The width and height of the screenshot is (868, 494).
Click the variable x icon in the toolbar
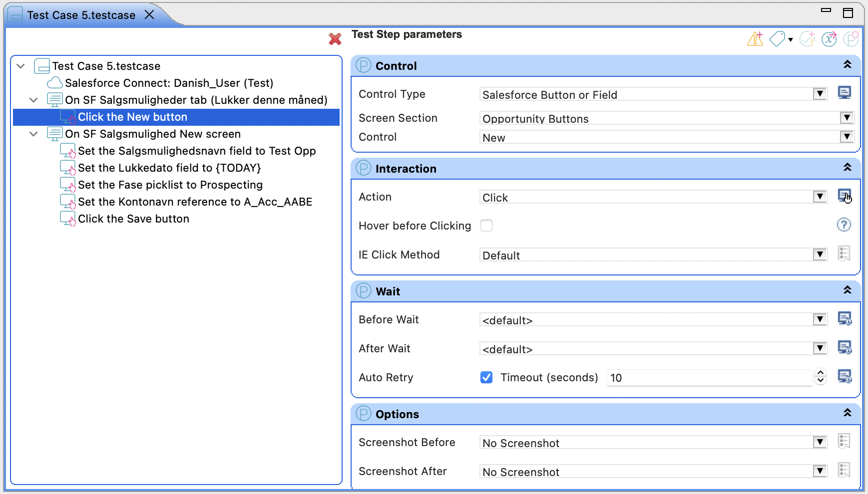830,39
